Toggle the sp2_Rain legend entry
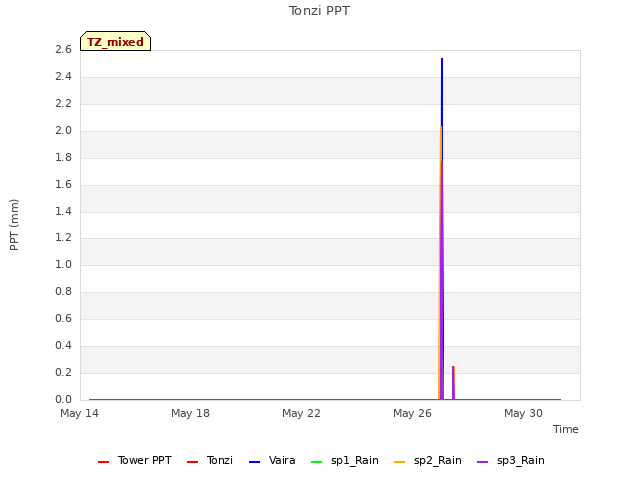The width and height of the screenshot is (640, 480). [x=428, y=461]
